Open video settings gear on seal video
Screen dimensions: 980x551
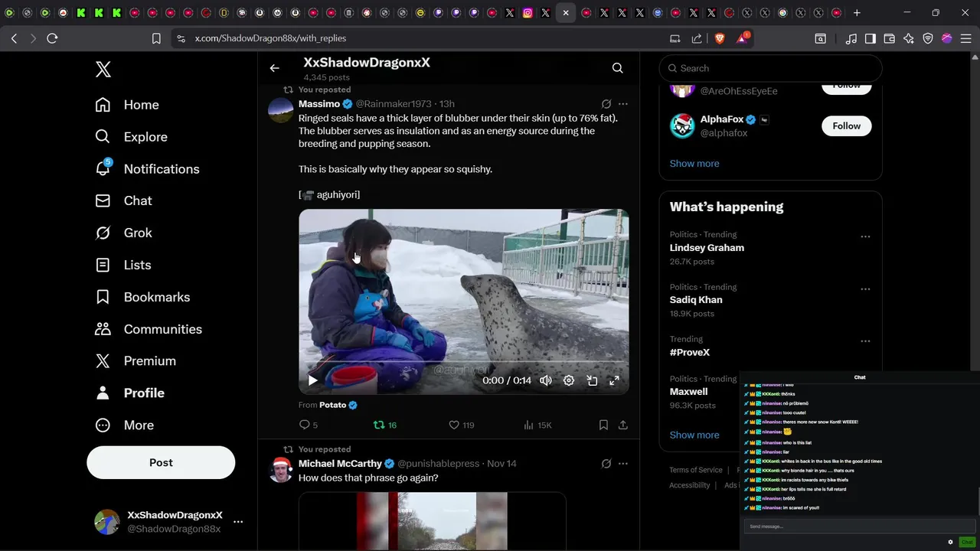click(x=569, y=380)
